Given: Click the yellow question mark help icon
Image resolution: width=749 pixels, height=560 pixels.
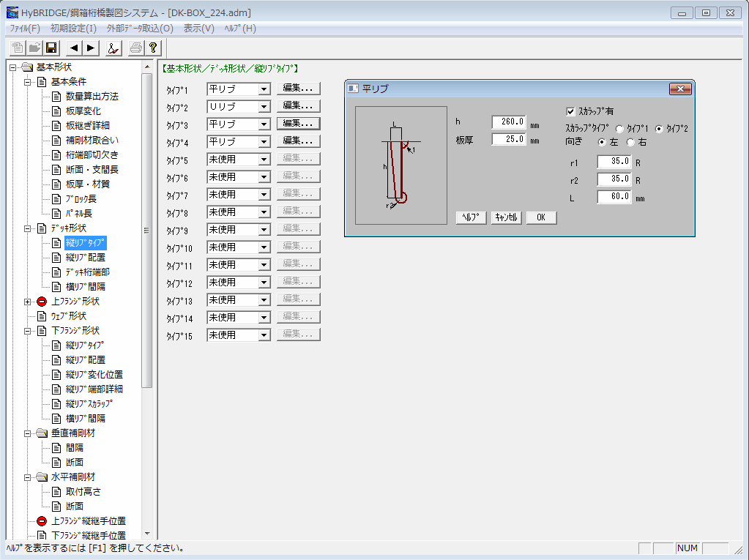Looking at the screenshot, I should (x=152, y=48).
